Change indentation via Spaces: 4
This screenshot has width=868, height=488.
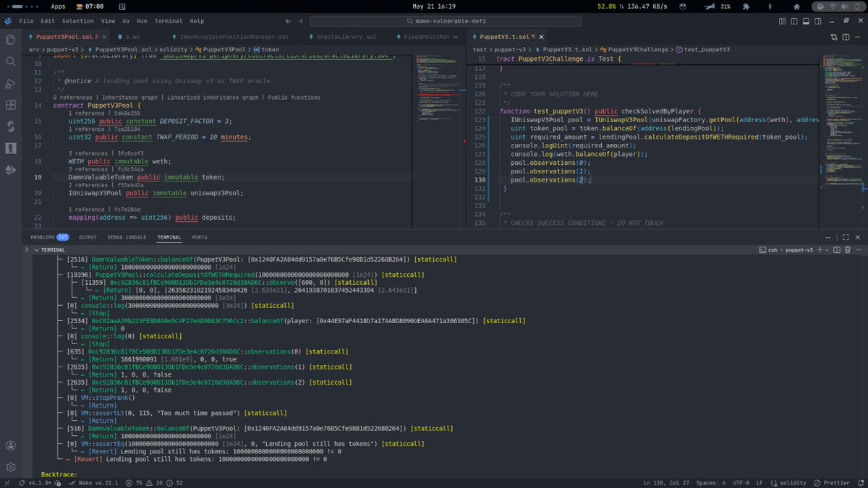(x=712, y=483)
